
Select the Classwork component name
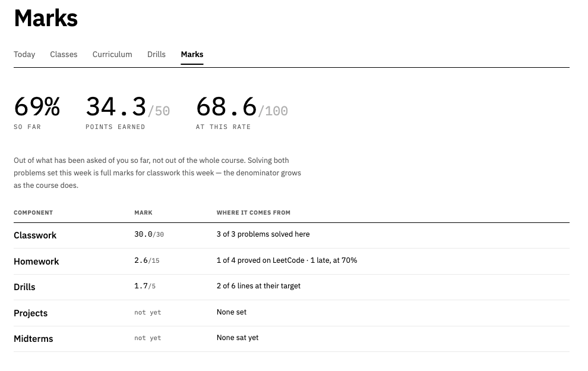[x=35, y=235]
